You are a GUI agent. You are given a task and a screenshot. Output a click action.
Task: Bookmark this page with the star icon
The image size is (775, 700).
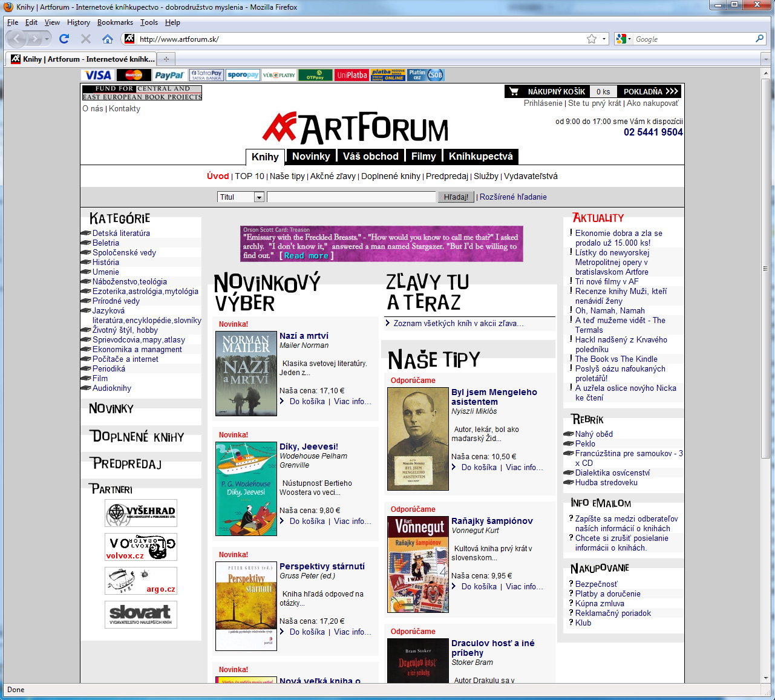[x=592, y=39]
